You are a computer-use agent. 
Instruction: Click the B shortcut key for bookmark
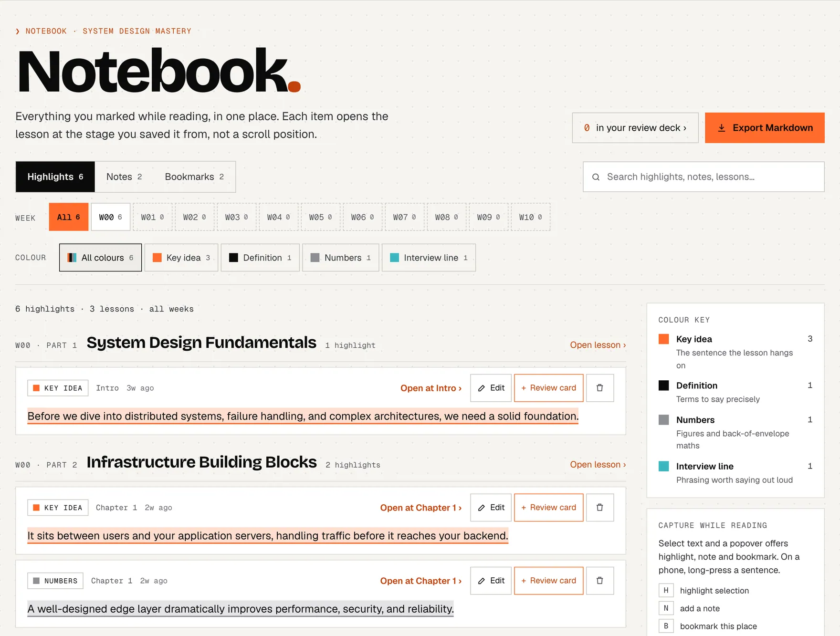(666, 626)
